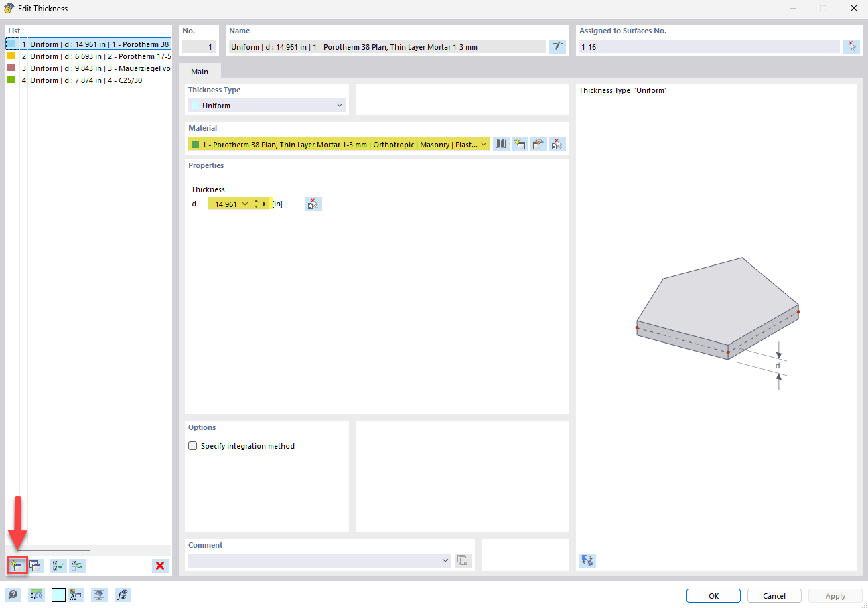
Task: Edit the current material
Action: click(x=538, y=144)
